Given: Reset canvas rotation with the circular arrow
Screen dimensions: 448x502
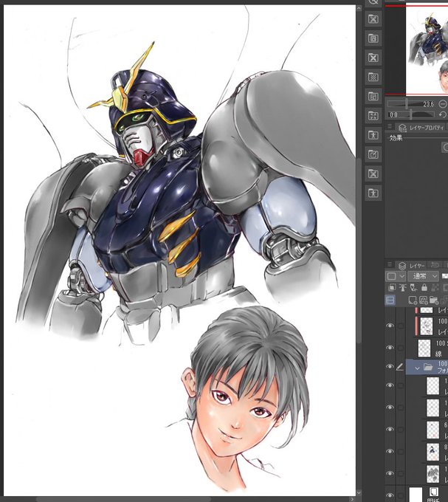Looking at the screenshot, I should click(x=443, y=114).
